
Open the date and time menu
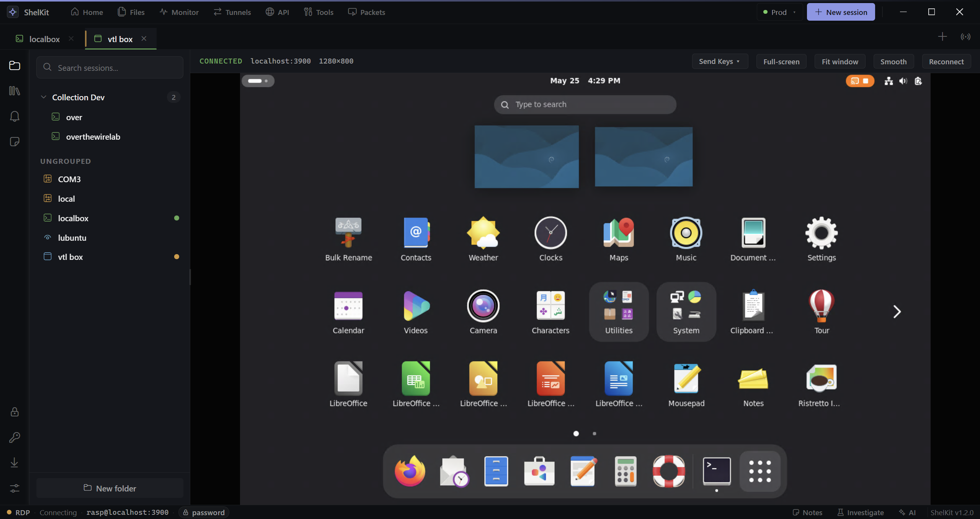click(585, 80)
